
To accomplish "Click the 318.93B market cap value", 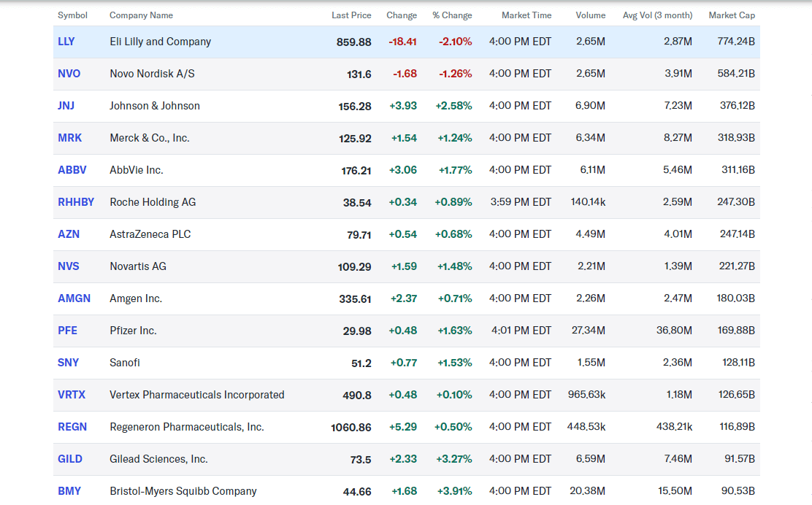I will coord(736,138).
